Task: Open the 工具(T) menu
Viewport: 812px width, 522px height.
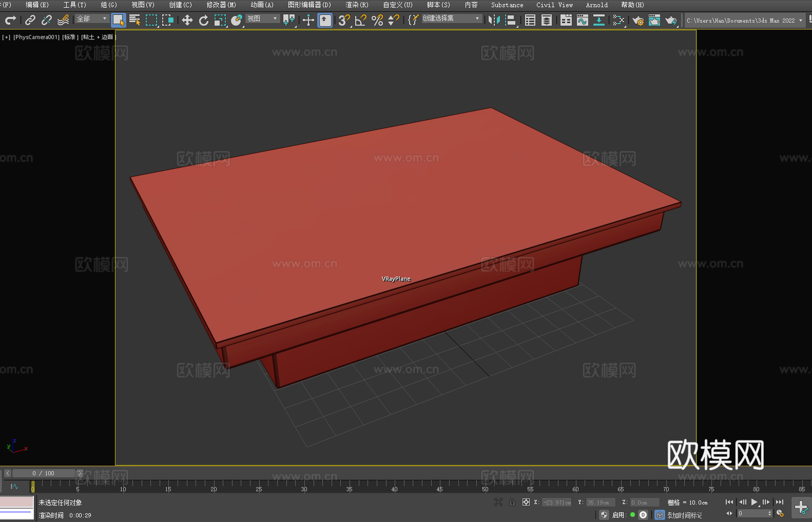Action: coord(74,5)
